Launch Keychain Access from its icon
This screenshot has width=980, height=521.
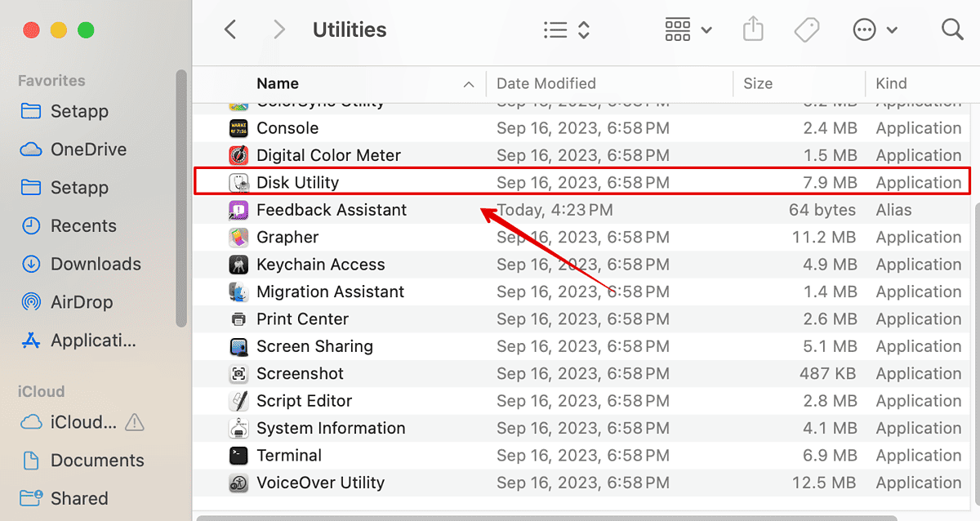coord(238,264)
